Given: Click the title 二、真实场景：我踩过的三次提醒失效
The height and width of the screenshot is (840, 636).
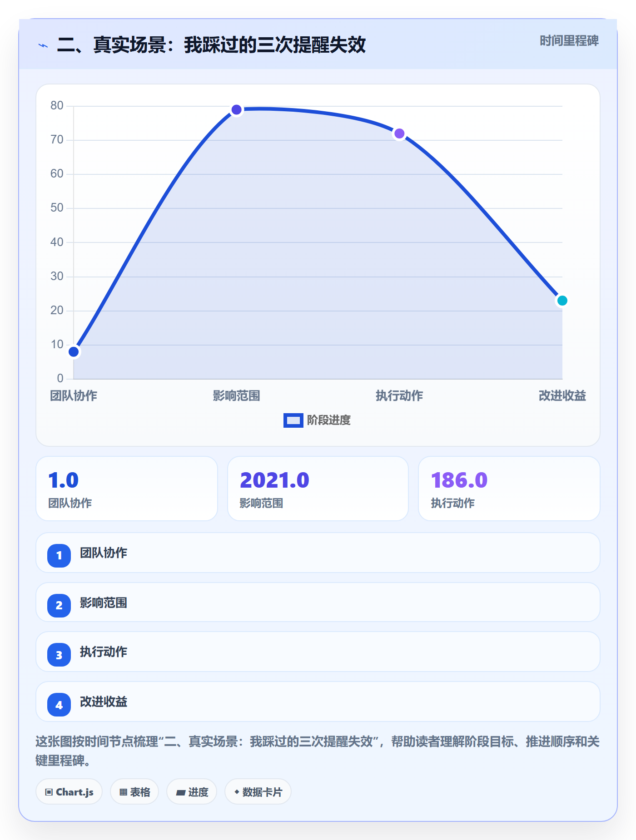Looking at the screenshot, I should point(211,45).
